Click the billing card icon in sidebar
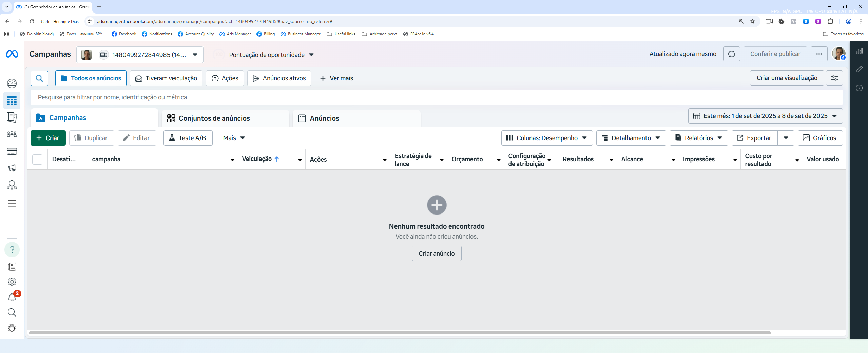The width and height of the screenshot is (868, 353). click(12, 151)
